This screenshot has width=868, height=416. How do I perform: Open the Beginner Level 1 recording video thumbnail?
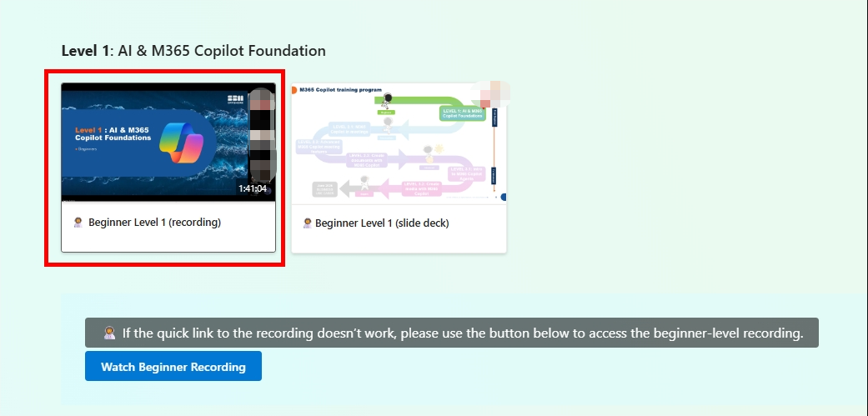[x=168, y=143]
